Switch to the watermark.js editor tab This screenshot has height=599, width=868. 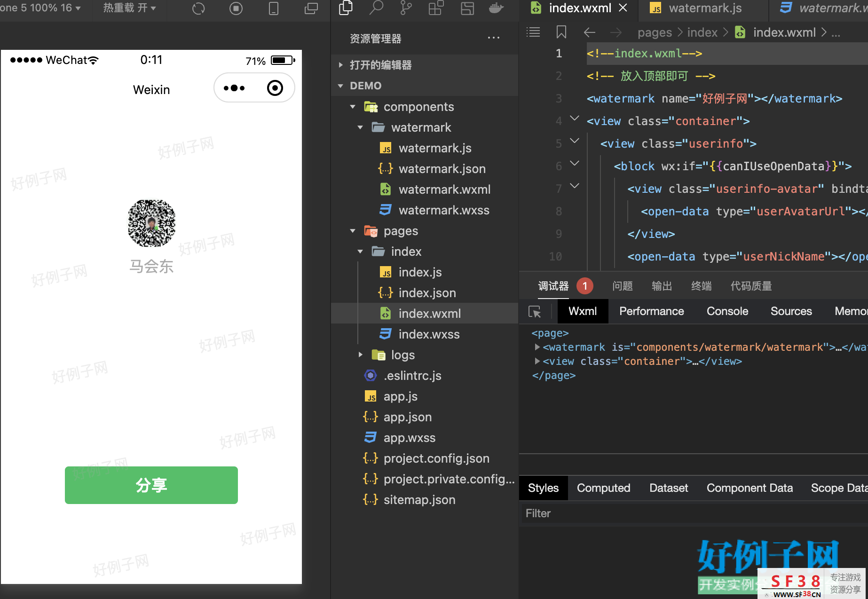704,8
